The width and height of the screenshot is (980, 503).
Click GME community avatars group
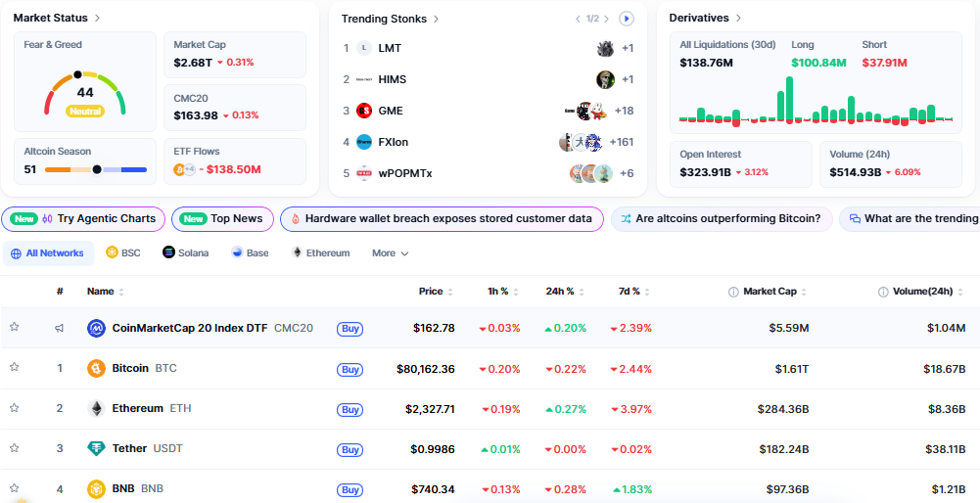(586, 111)
